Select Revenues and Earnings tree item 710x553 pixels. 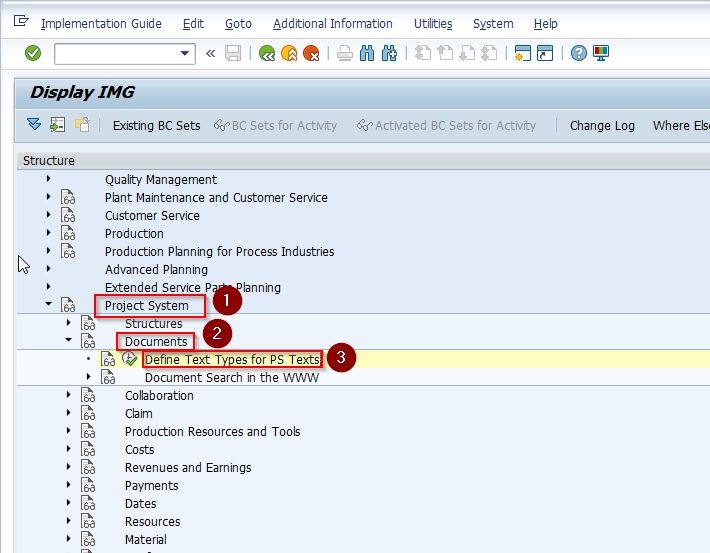188,468
